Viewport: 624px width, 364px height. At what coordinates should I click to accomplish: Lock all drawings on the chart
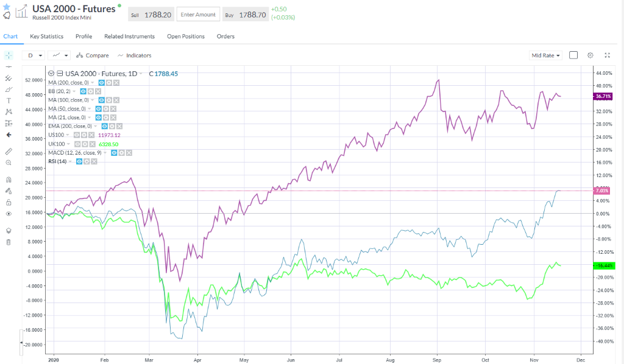pyautogui.click(x=8, y=202)
